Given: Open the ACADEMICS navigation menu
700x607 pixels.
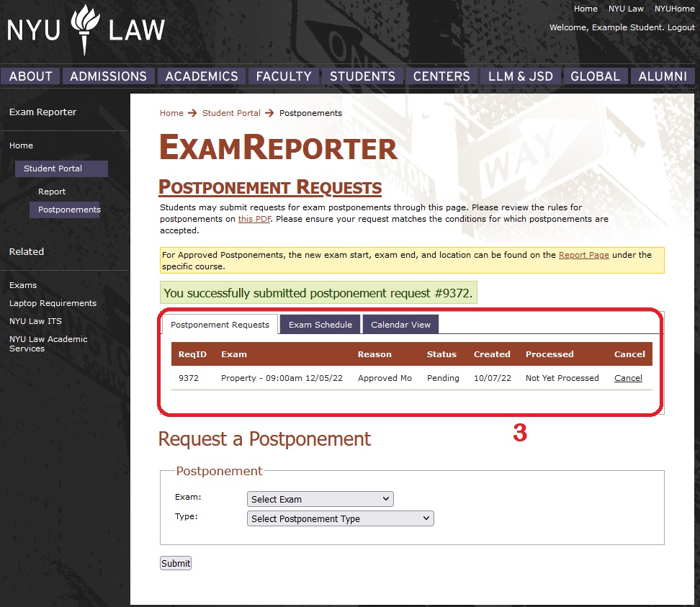Looking at the screenshot, I should pos(202,76).
